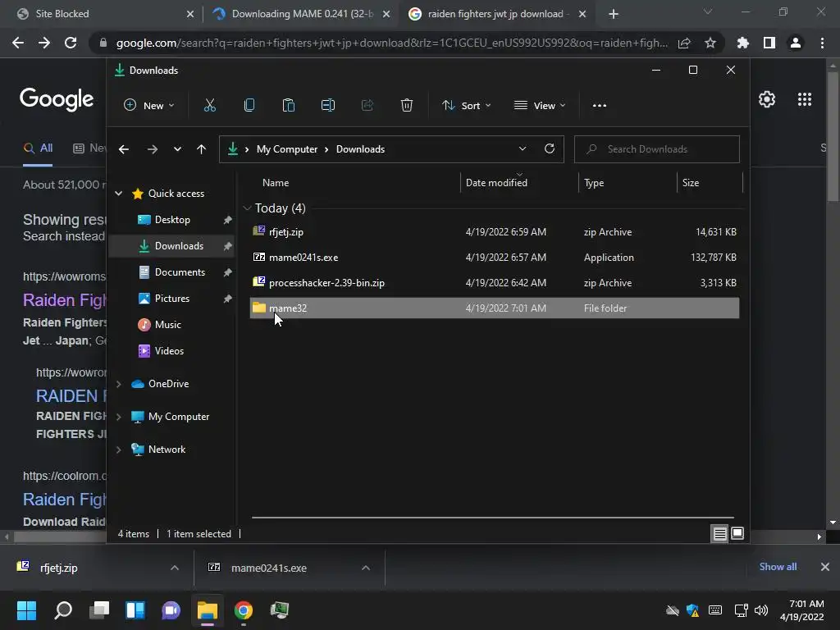Go up one folder level
Image resolution: width=840 pixels, height=630 pixels.
[202, 149]
